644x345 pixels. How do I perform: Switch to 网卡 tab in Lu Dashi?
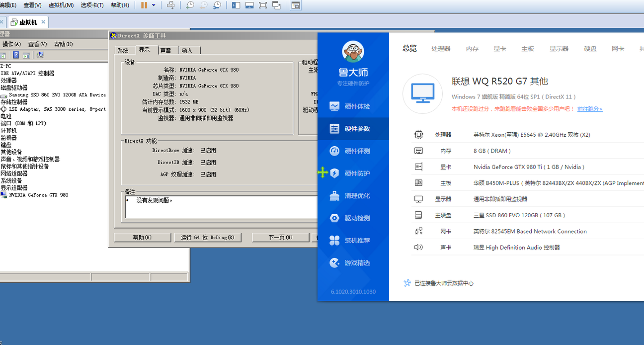pos(618,49)
